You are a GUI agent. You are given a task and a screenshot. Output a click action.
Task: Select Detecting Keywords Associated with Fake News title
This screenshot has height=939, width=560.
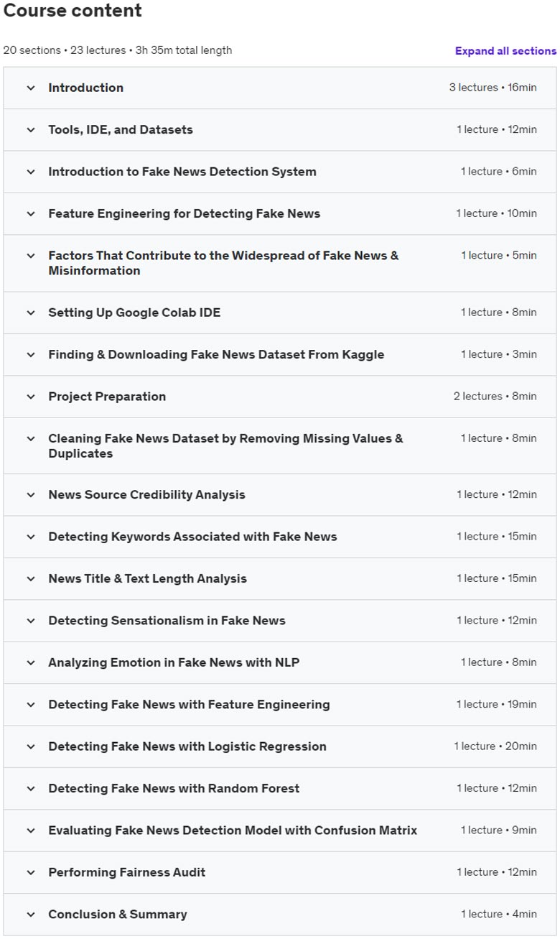point(192,537)
